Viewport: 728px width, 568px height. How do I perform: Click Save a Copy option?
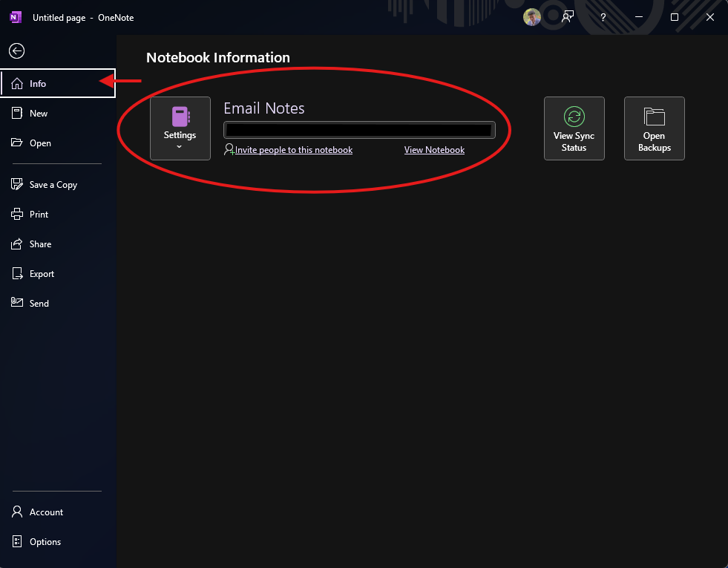tap(53, 185)
